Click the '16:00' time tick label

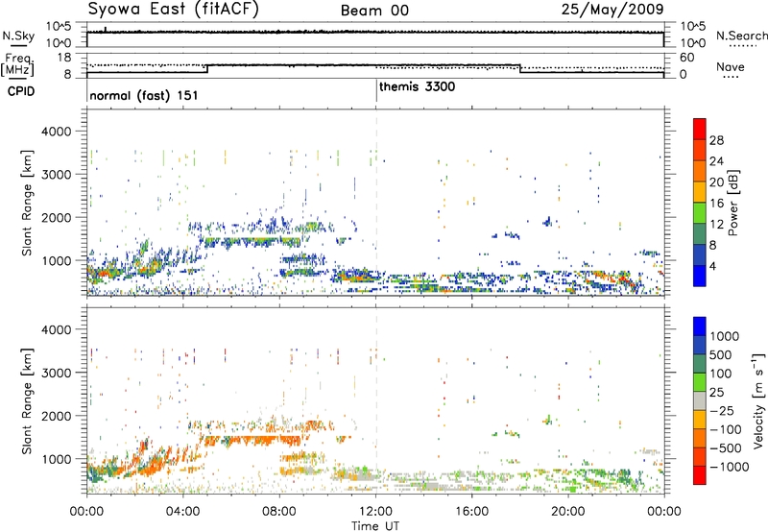pyautogui.click(x=471, y=512)
